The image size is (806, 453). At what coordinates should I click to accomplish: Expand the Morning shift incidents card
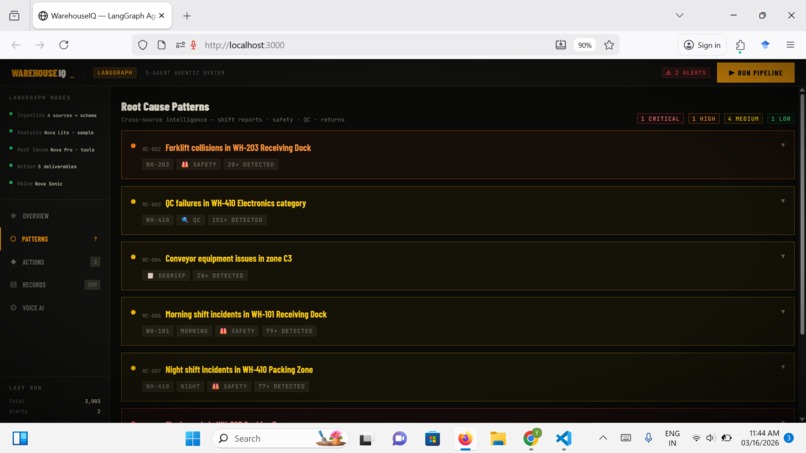tap(783, 312)
